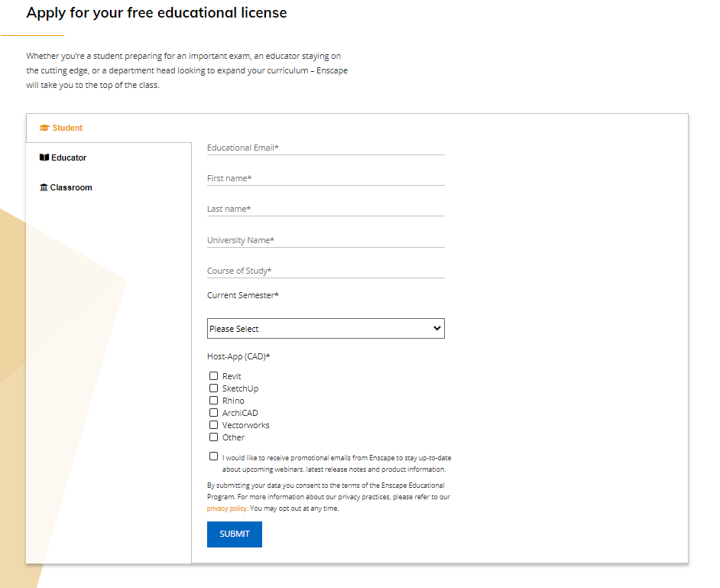Screen dimensions: 720x588
Task: Check the Vectorworks option
Action: [214, 425]
